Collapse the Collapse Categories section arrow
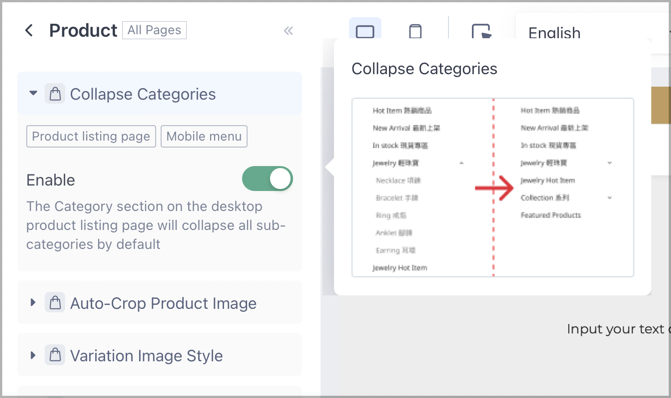Screen dimensions: 671x398 click(33, 93)
